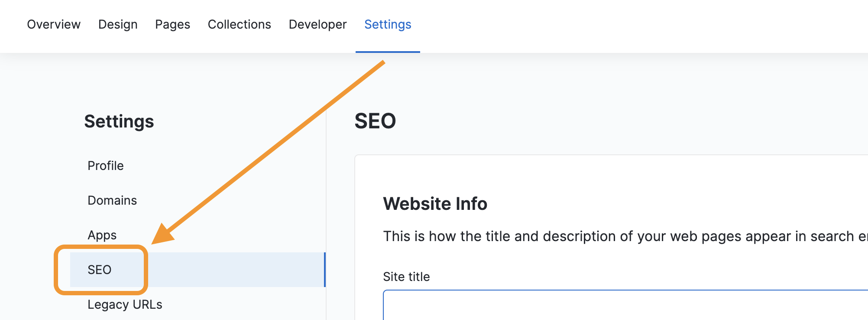Click the Site title field label
Screen dimensions: 868x320
(x=406, y=277)
